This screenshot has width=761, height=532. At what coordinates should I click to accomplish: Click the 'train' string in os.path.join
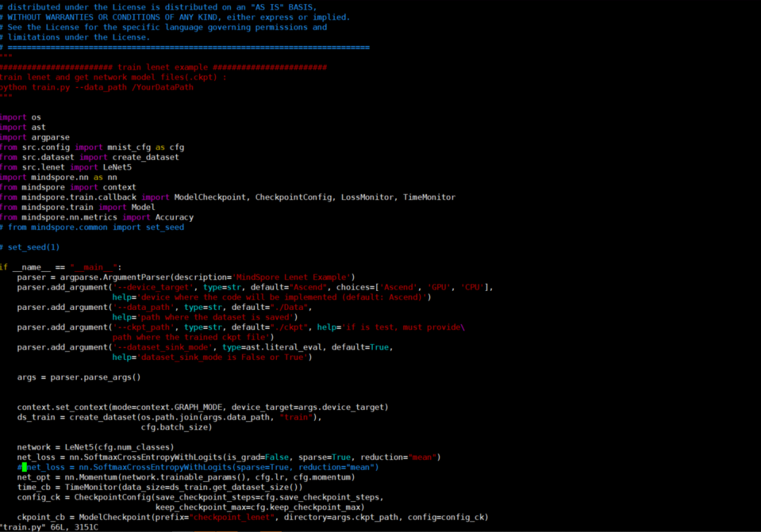tap(296, 417)
